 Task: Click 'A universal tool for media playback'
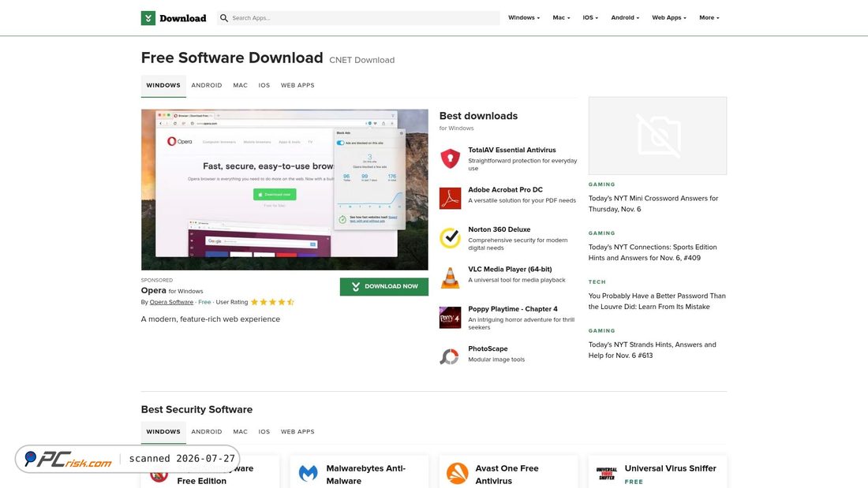coord(517,280)
